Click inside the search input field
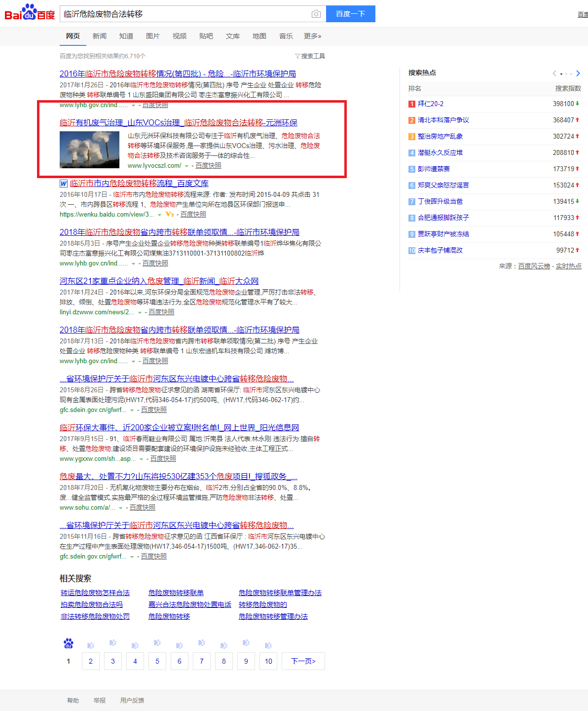The width and height of the screenshot is (588, 711). (187, 14)
